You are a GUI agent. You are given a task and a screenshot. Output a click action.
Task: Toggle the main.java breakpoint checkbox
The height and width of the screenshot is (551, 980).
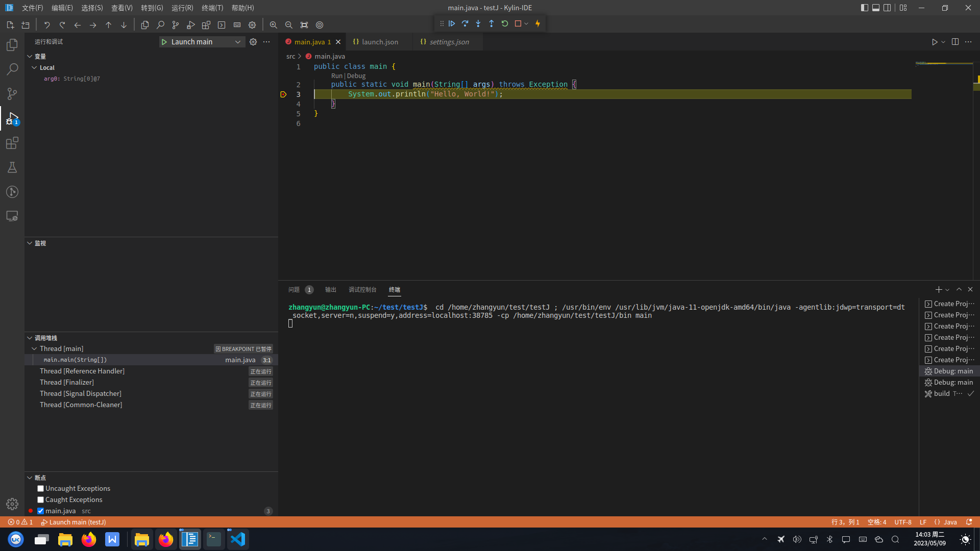point(41,511)
